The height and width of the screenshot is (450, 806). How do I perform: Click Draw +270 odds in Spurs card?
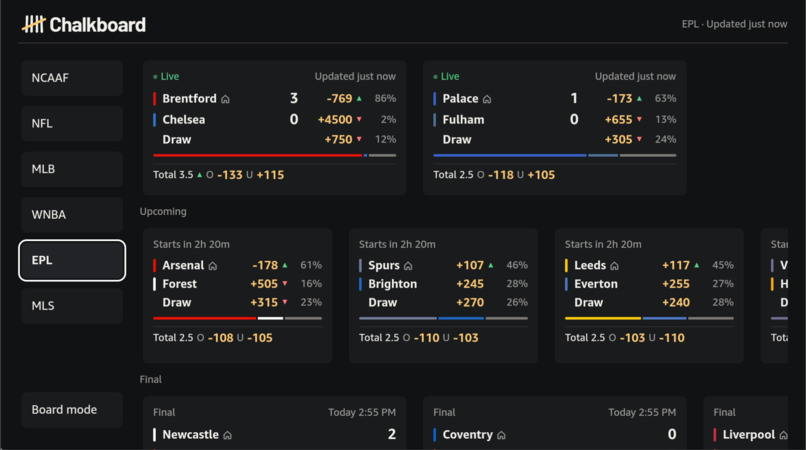[x=470, y=302]
